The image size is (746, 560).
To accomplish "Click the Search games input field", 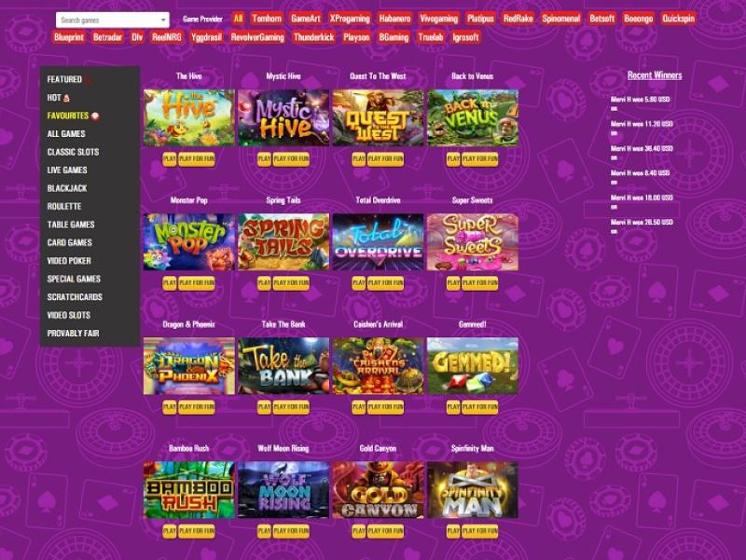I will (x=112, y=20).
